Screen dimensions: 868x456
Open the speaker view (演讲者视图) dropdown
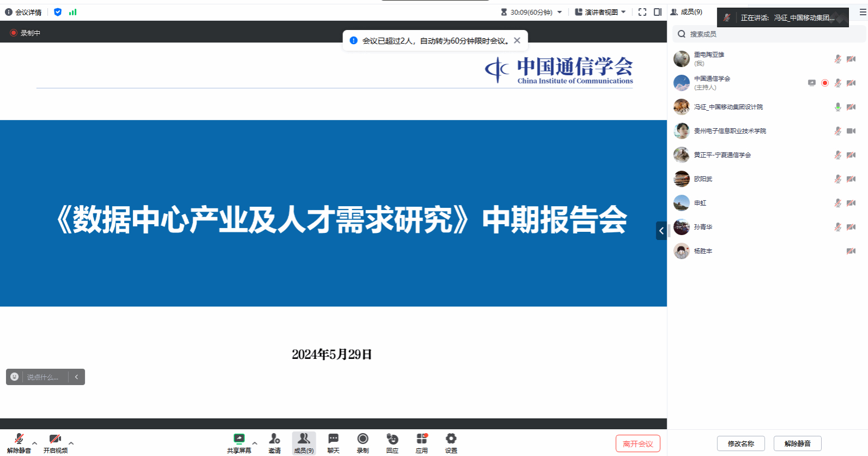pos(601,12)
